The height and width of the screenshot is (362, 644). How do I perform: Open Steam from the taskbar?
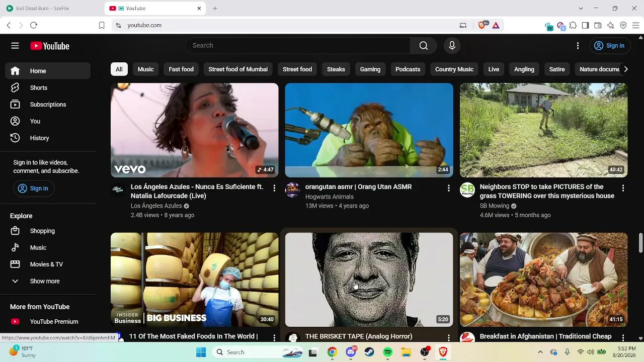[369, 352]
